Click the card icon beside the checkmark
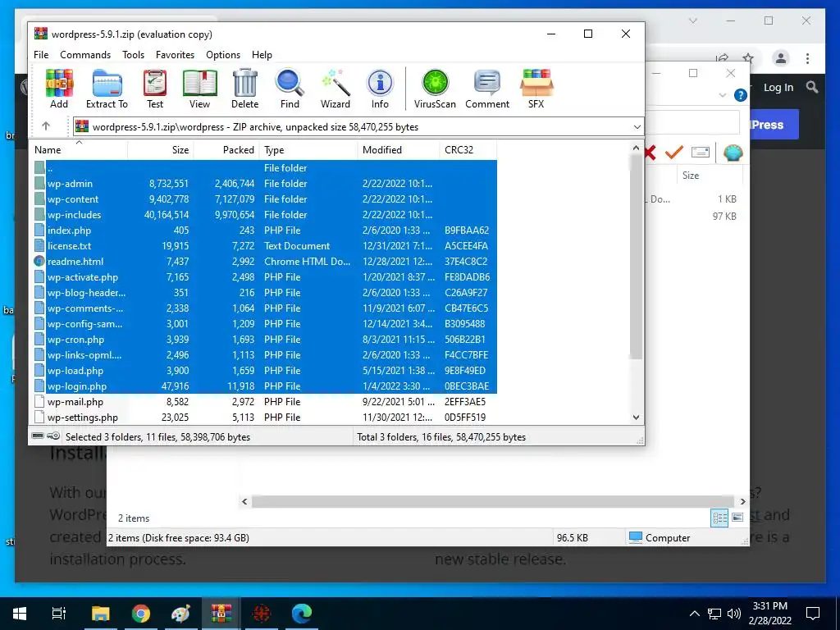This screenshot has height=630, width=840. pyautogui.click(x=701, y=153)
